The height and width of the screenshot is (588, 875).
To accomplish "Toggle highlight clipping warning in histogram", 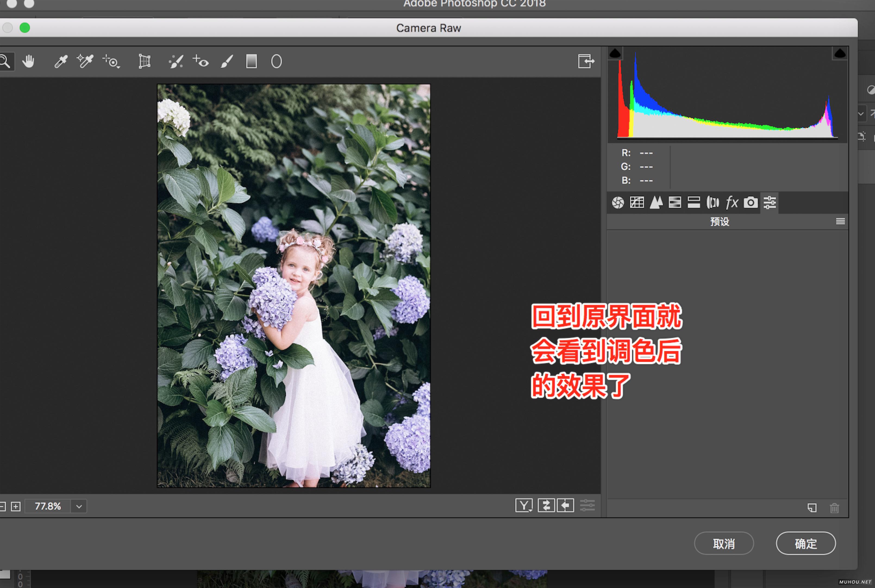I will 840,53.
